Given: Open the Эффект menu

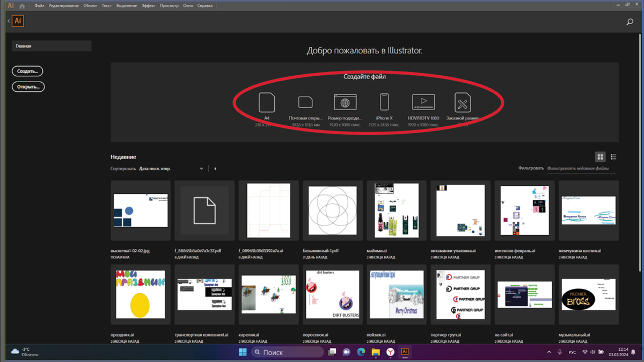Looking at the screenshot, I should click(x=149, y=5).
